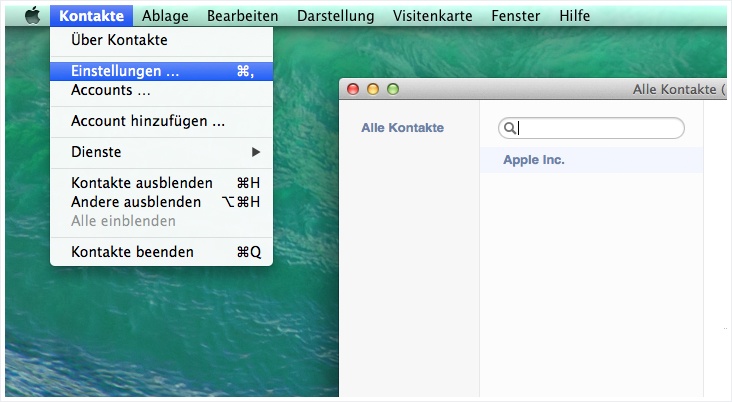Select Account hinzufügen … entry

click(x=162, y=121)
